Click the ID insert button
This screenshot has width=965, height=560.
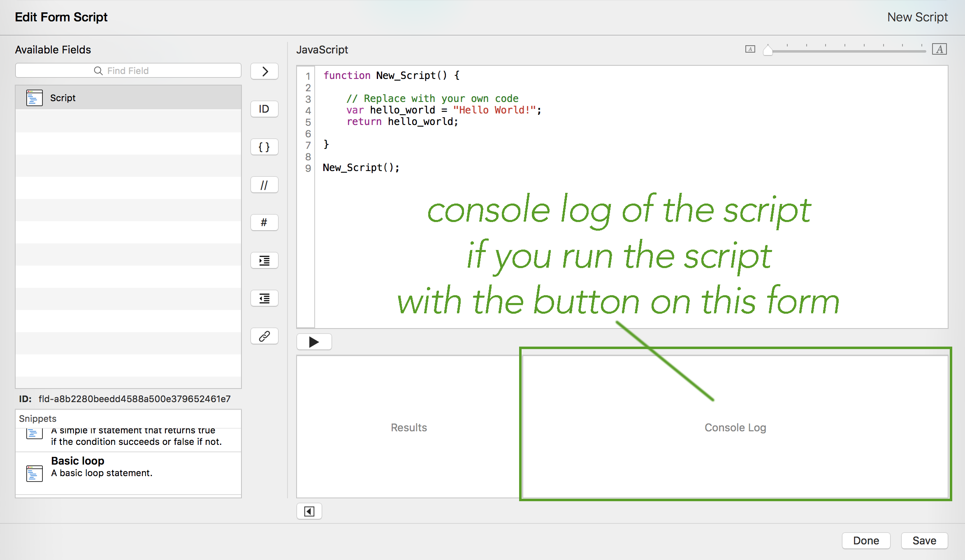pyautogui.click(x=264, y=109)
